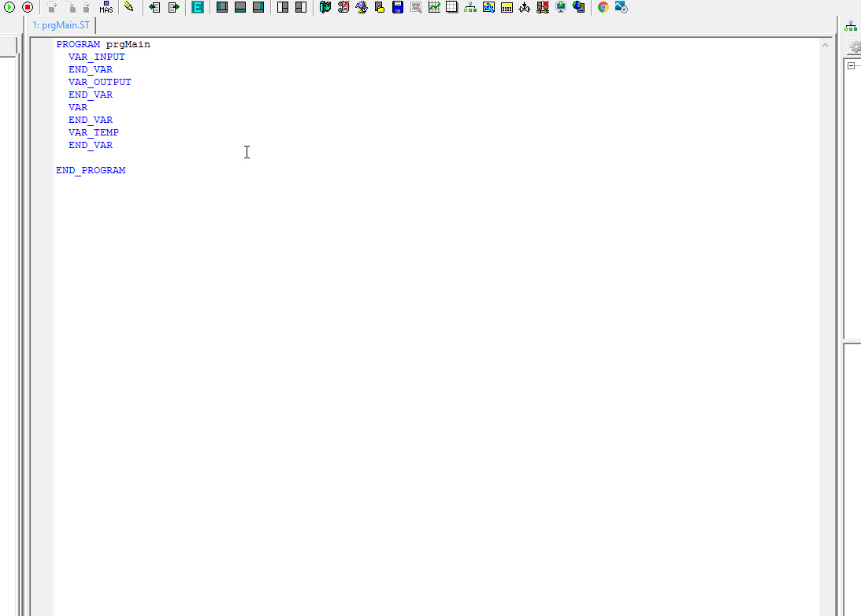Click the editor scrollbar up arrow
Image resolution: width=861 pixels, height=616 pixels.
click(x=825, y=45)
